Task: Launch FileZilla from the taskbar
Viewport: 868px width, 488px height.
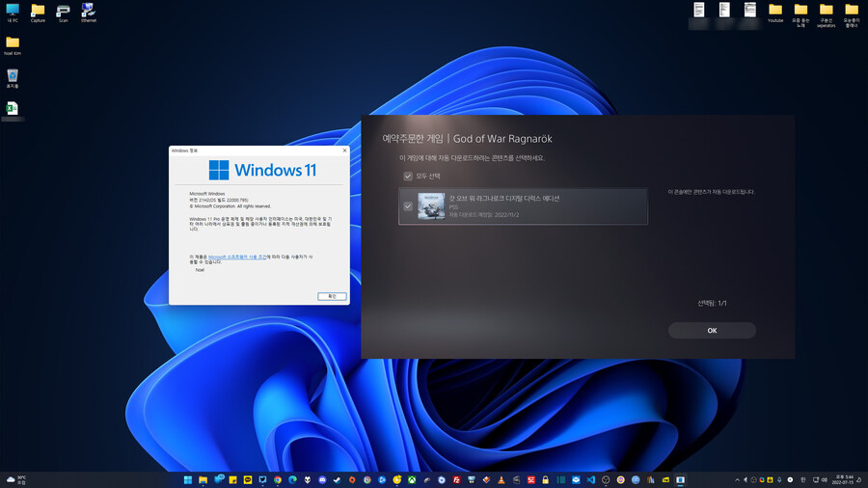Action: click(457, 479)
